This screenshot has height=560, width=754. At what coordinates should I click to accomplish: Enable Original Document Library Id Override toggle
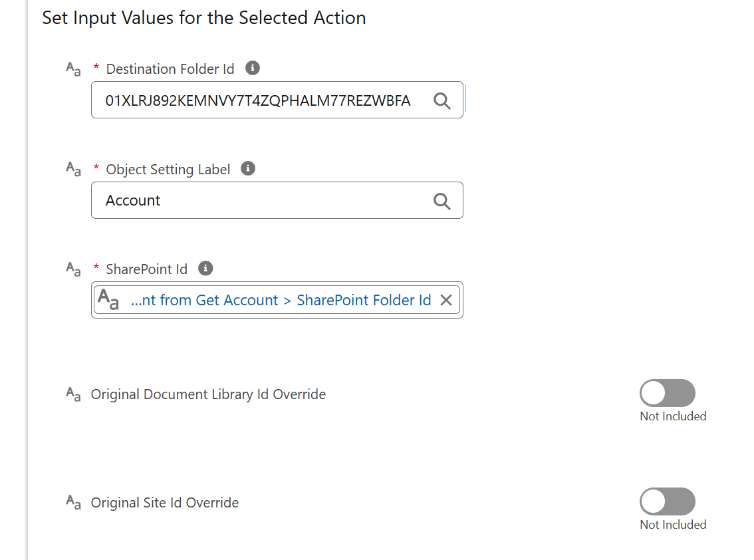668,393
